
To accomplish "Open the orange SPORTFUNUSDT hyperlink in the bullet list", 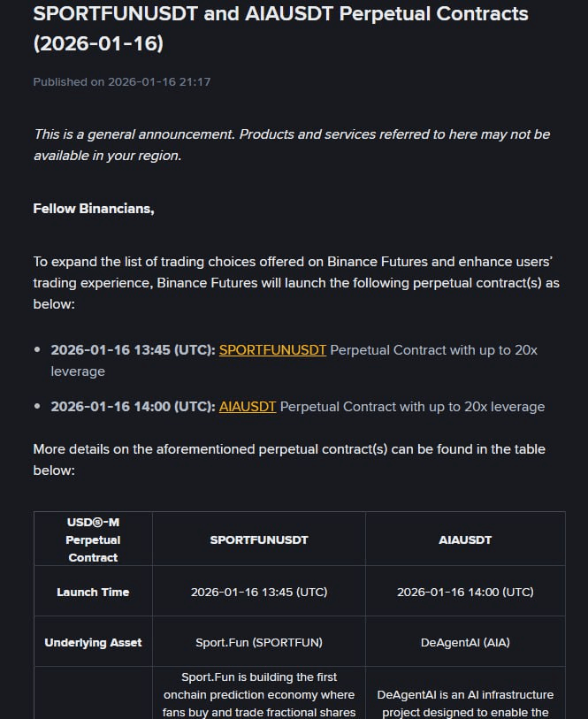I will [x=272, y=350].
